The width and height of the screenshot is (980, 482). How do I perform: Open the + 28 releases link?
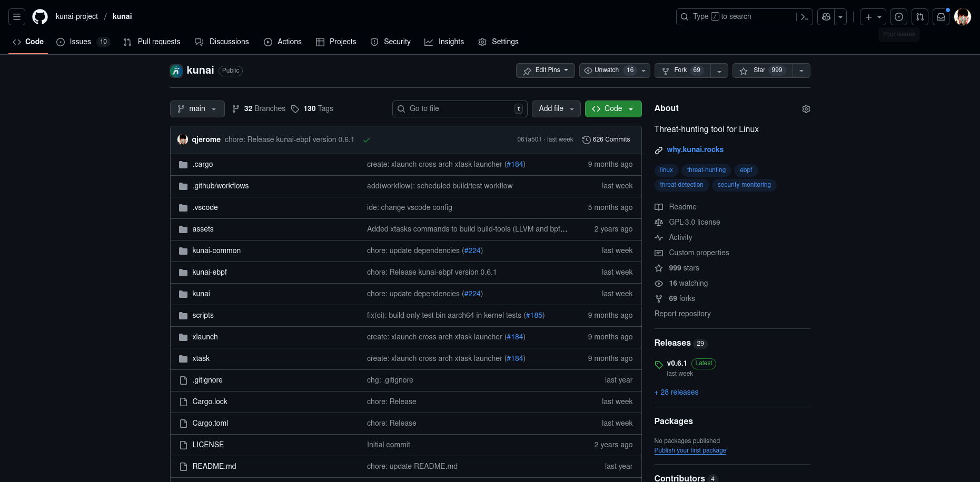click(677, 392)
